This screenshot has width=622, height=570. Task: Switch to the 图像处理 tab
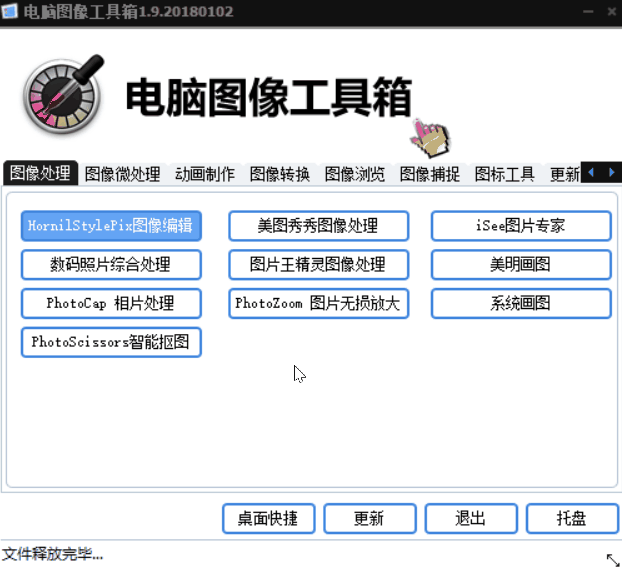tap(40, 173)
